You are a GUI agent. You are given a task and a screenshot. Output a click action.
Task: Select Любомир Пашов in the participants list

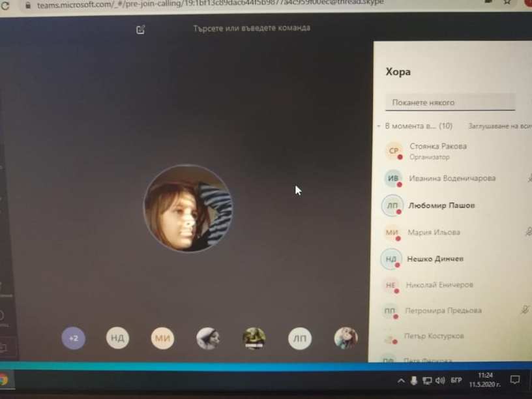coord(441,205)
